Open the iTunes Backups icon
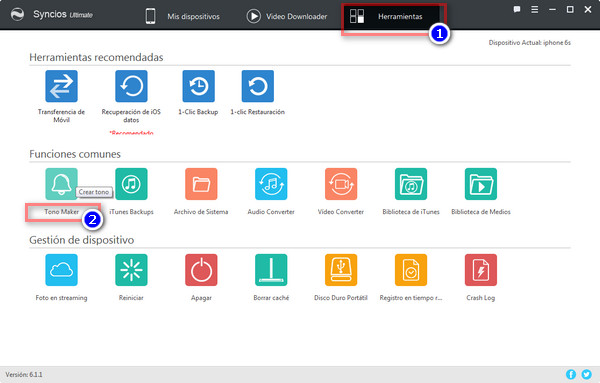 131,184
